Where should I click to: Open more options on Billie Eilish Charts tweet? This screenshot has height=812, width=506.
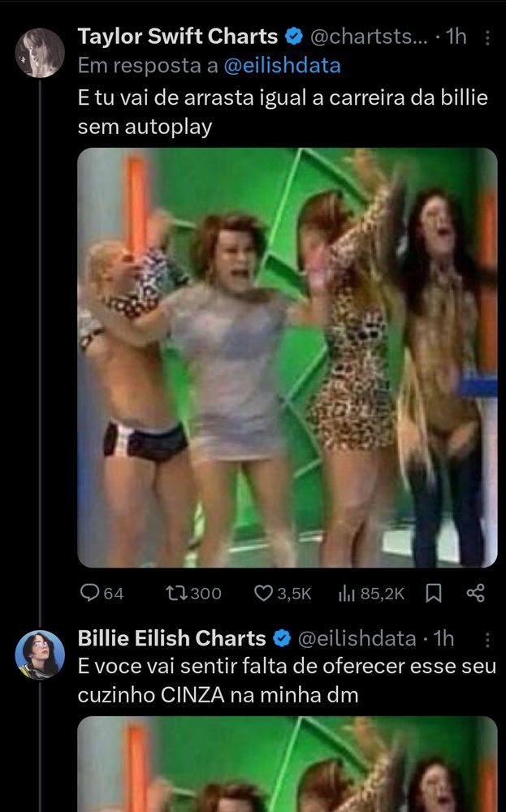click(x=487, y=640)
